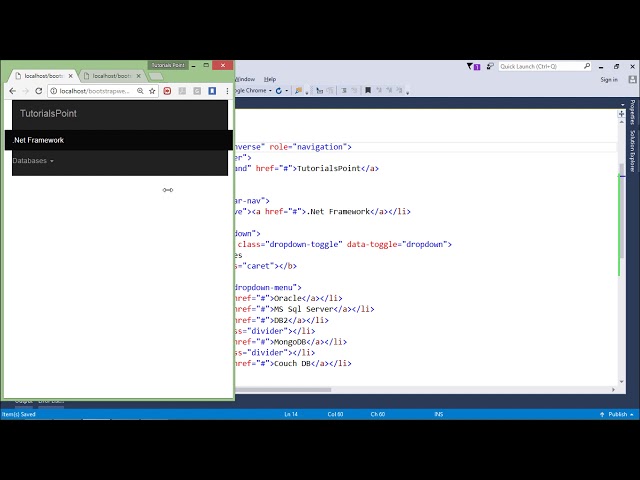Image resolution: width=640 pixels, height=480 pixels.
Task: Click the editor scroll down arrow
Action: click(x=622, y=382)
